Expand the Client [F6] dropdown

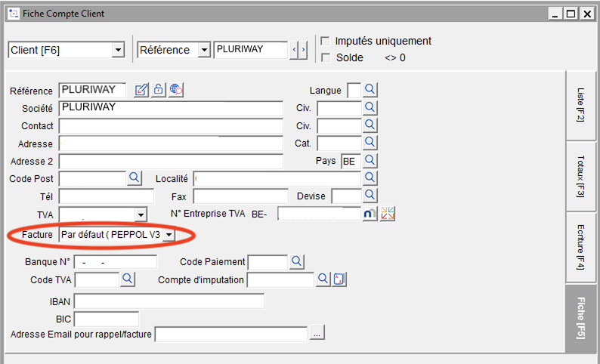117,51
